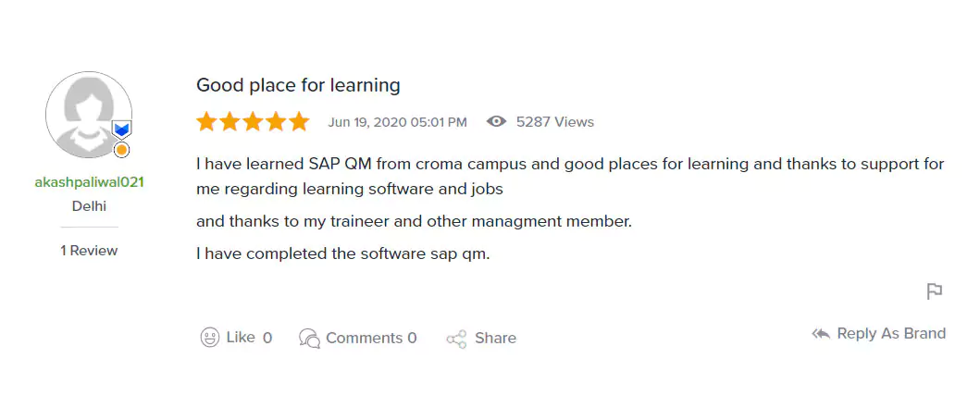Screen dimensions: 980x420
Task: Click the Like label text
Action: (x=241, y=338)
